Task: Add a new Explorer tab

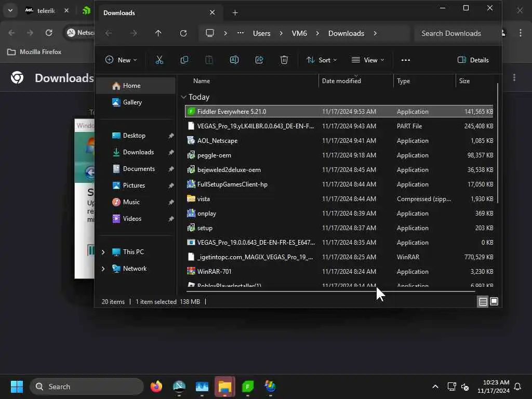Action: point(235,13)
